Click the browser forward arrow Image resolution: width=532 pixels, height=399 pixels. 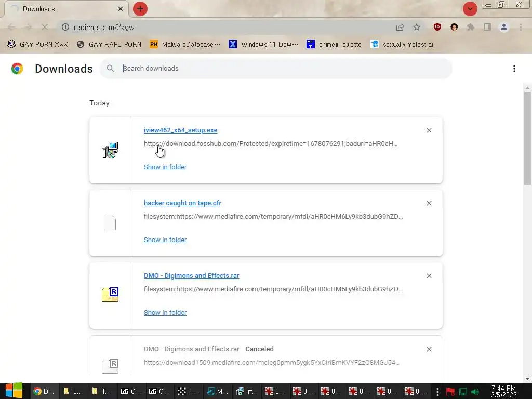point(28,27)
